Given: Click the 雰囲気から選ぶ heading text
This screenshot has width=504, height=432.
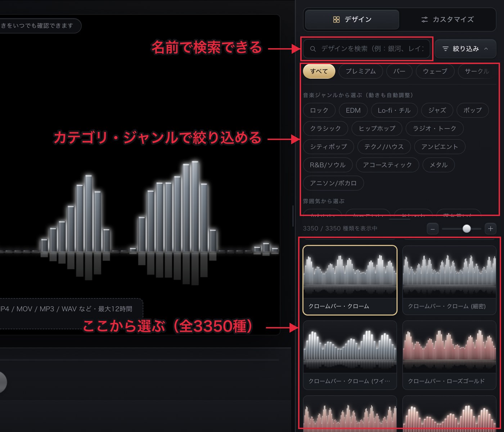Looking at the screenshot, I should pos(324,201).
